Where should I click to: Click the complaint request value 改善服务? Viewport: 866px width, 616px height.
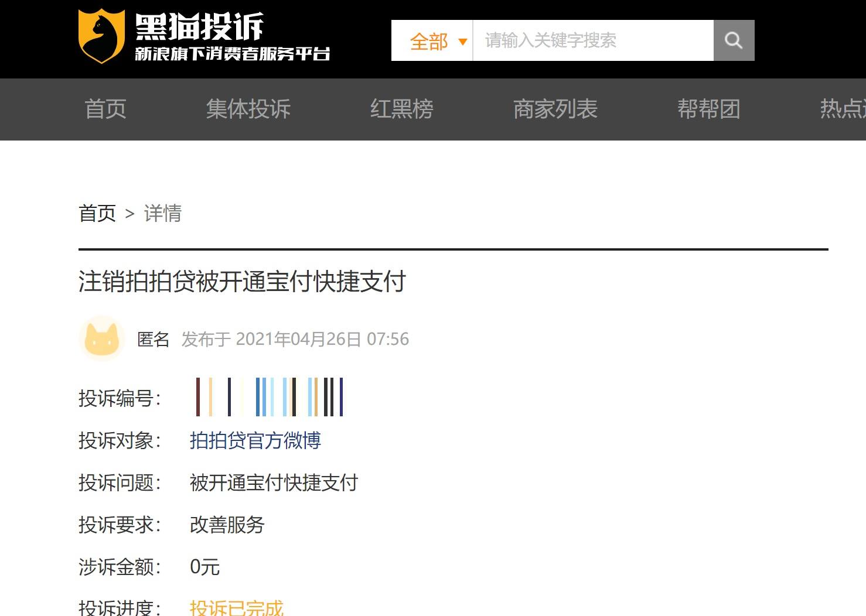point(227,525)
